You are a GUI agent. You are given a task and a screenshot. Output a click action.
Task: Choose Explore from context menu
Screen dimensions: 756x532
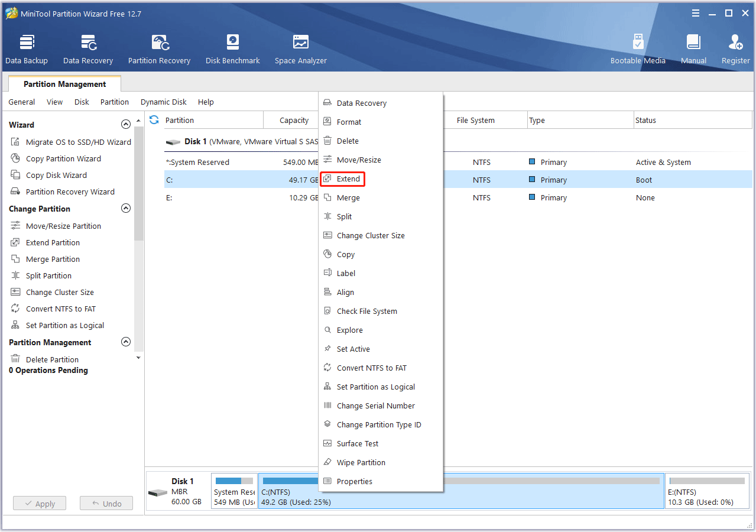coord(381,330)
